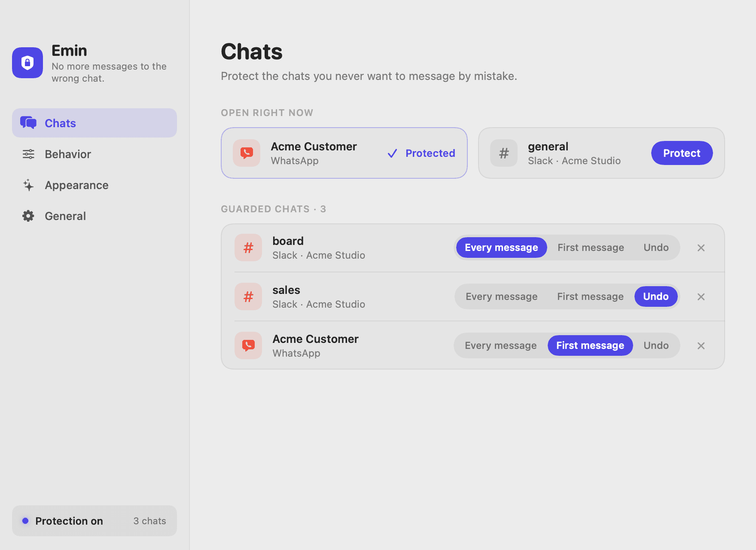Screen dimensions: 756x550
Task: Open the Behavior settings section
Action: pyautogui.click(x=94, y=154)
